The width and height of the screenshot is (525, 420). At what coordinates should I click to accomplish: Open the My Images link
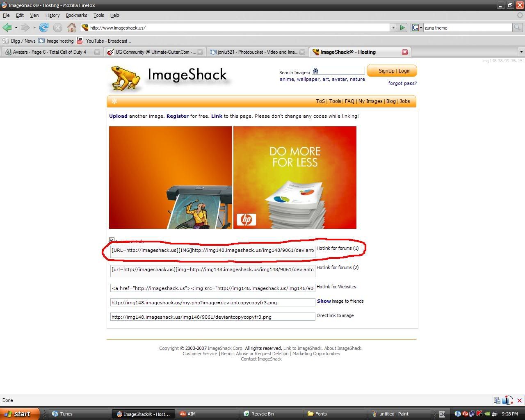(370, 101)
